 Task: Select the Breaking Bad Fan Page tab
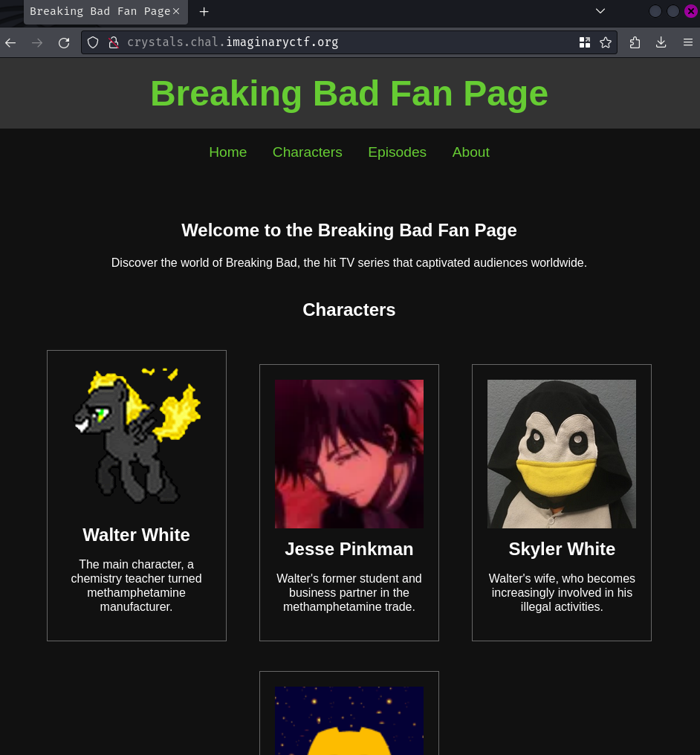coord(106,12)
